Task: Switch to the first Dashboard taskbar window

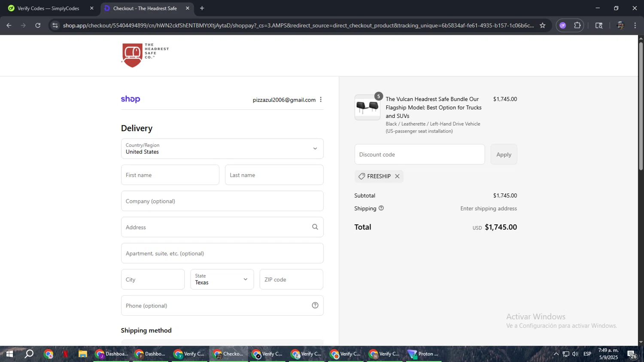Action: point(112,354)
